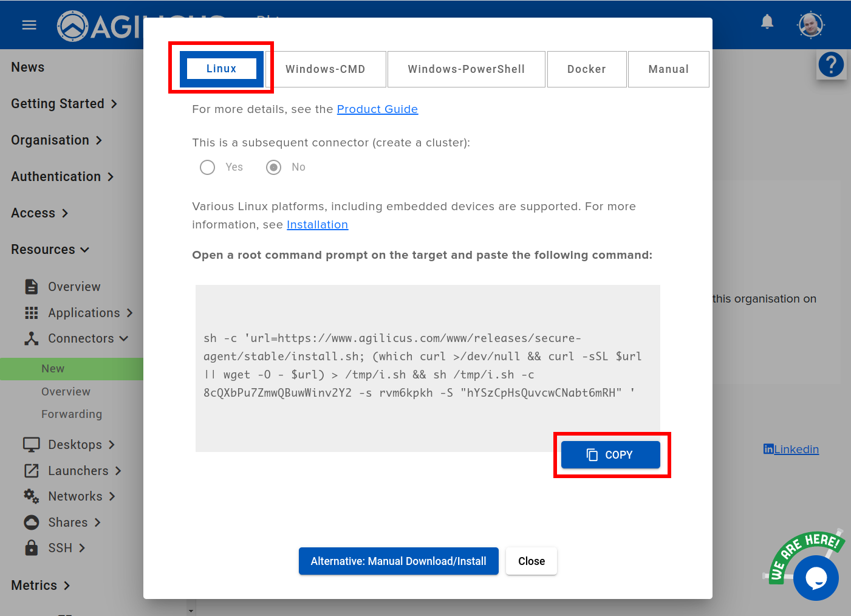Expand the Getting Started menu
This screenshot has height=616, width=851.
coord(64,104)
